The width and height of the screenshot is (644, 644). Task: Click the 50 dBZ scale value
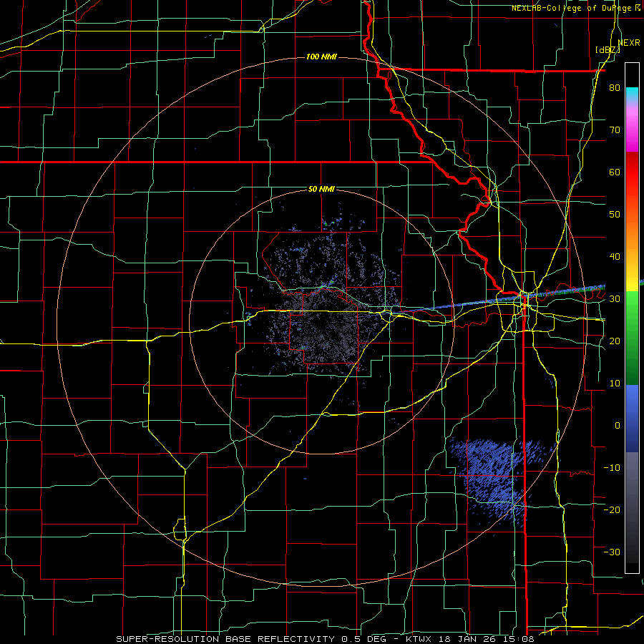tap(615, 215)
